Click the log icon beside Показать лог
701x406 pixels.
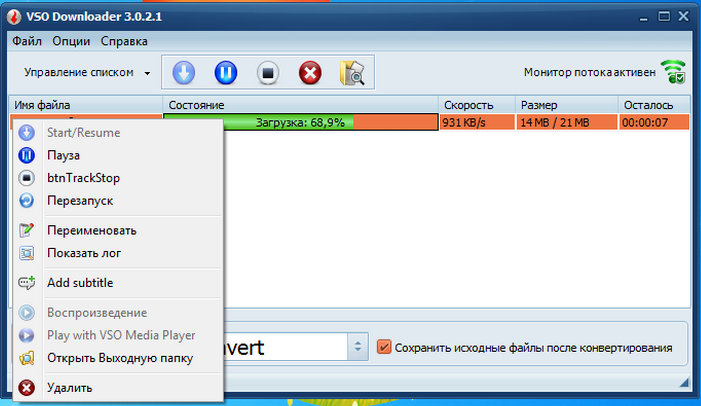pos(26,253)
